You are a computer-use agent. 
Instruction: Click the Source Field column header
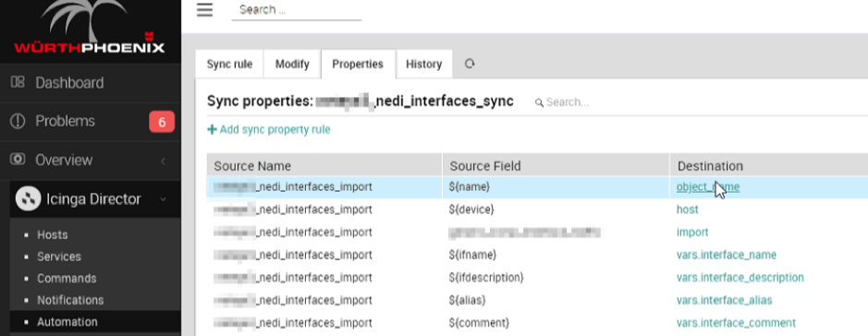[556, 166]
